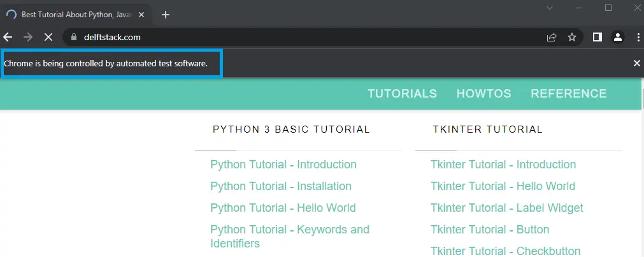Open Tkinter Tutorial - Hello World link
Viewport: 644px width, 257px height.
[x=503, y=186]
